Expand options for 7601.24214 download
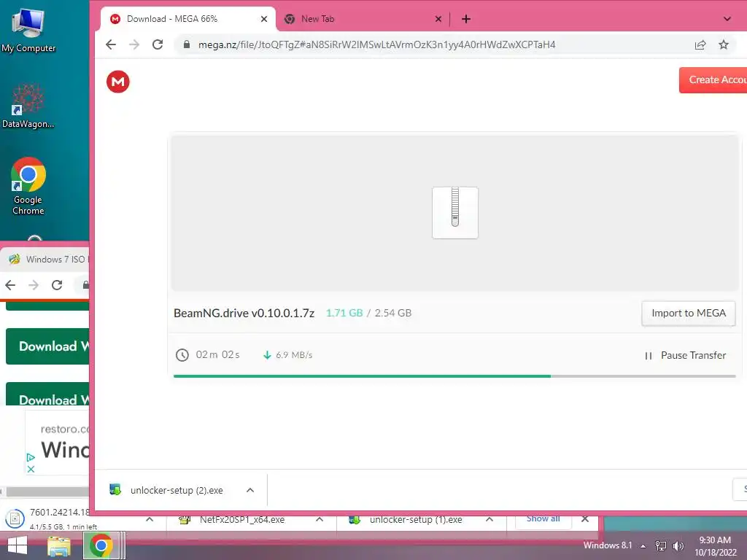The image size is (747, 560). point(149,519)
